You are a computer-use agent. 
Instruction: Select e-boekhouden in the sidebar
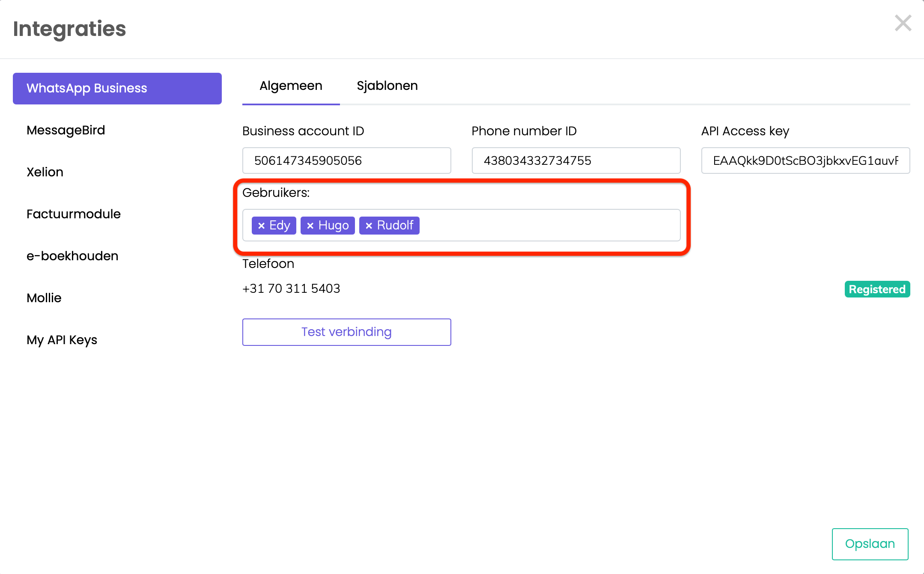click(72, 256)
